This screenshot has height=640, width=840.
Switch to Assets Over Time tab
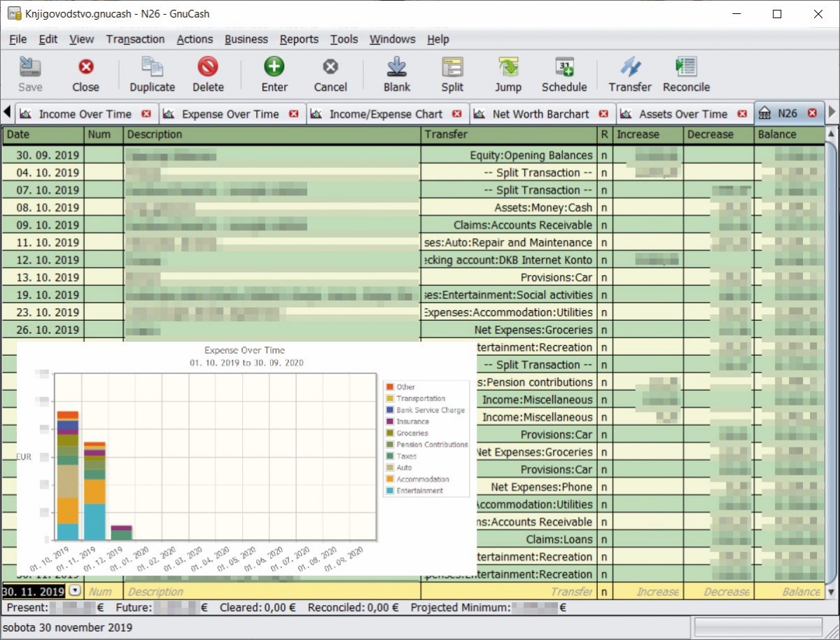click(x=683, y=114)
